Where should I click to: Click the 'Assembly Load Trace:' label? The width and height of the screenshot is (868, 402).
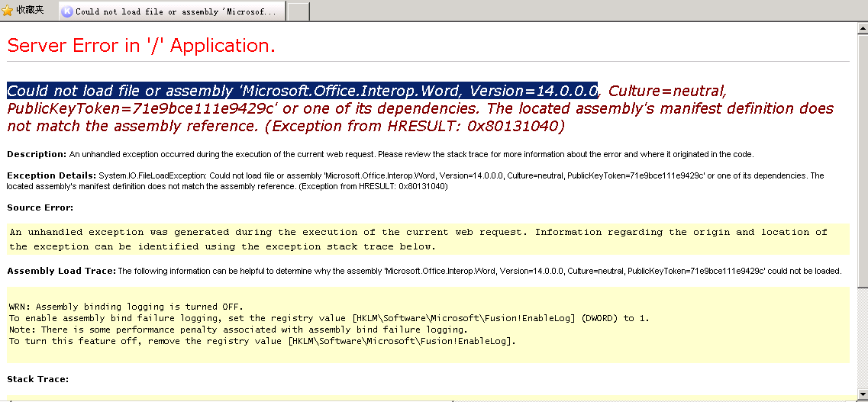(61, 271)
